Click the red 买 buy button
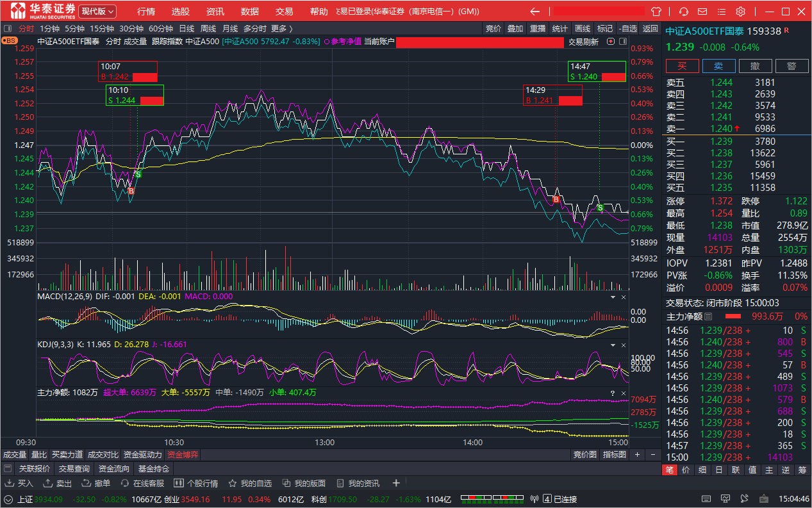Viewport: 812px width, 508px height. point(683,66)
